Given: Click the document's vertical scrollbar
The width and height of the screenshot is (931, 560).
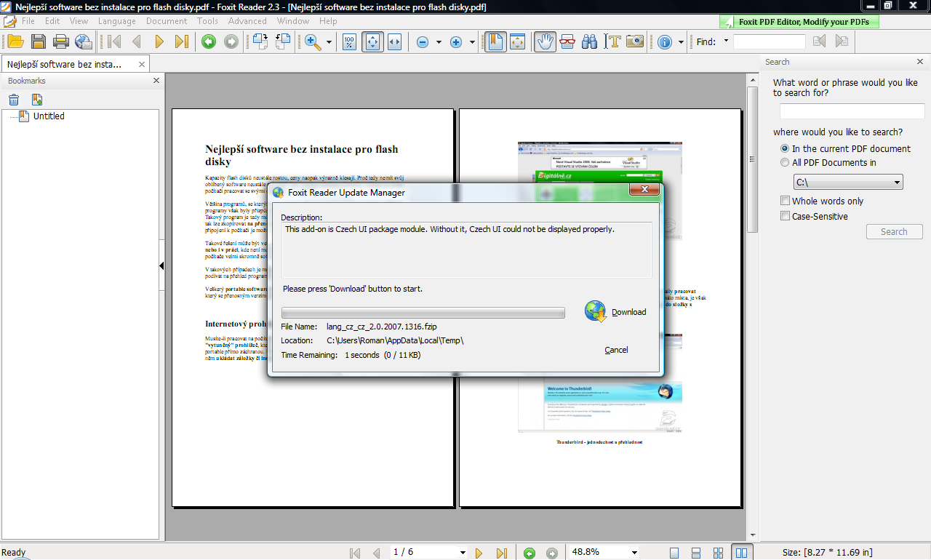Looking at the screenshot, I should pyautogui.click(x=753, y=308).
